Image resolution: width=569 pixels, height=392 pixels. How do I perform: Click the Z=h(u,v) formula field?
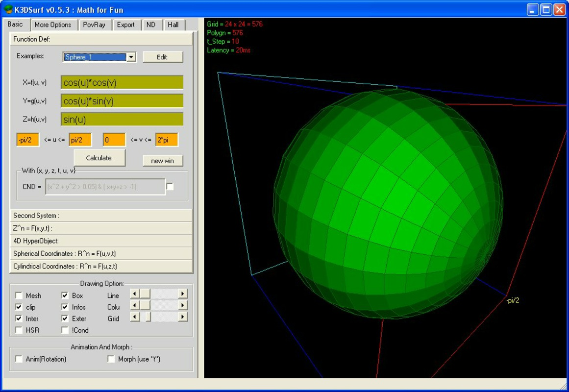[x=122, y=120]
